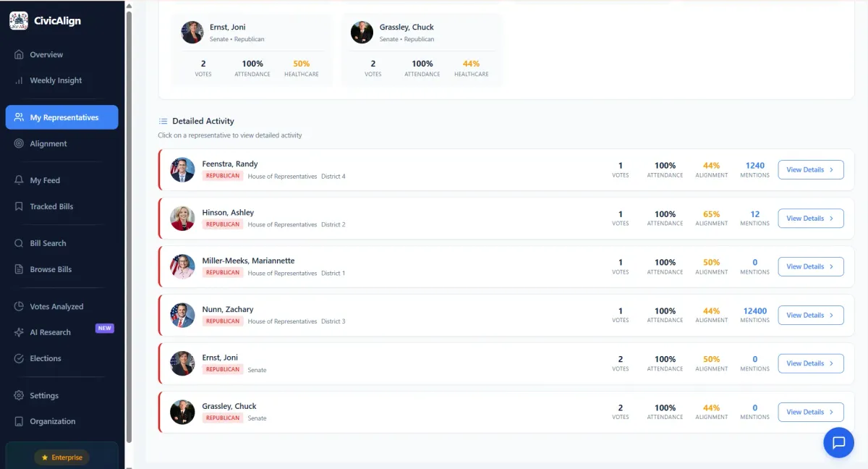The width and height of the screenshot is (868, 469).
Task: Expand Nunn, Zachary View Details arrow
Action: 831,316
